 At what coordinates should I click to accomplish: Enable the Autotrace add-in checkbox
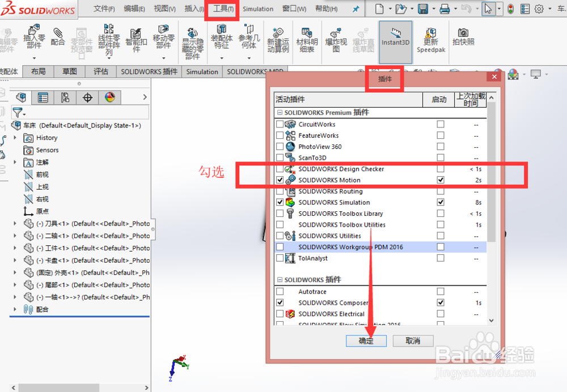click(x=280, y=292)
